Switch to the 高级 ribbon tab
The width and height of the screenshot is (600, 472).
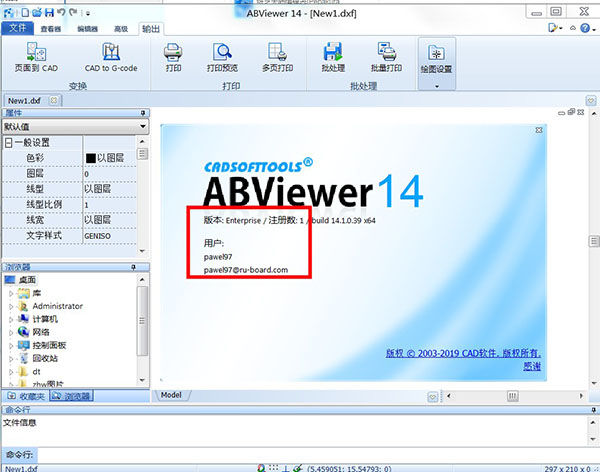(x=121, y=29)
